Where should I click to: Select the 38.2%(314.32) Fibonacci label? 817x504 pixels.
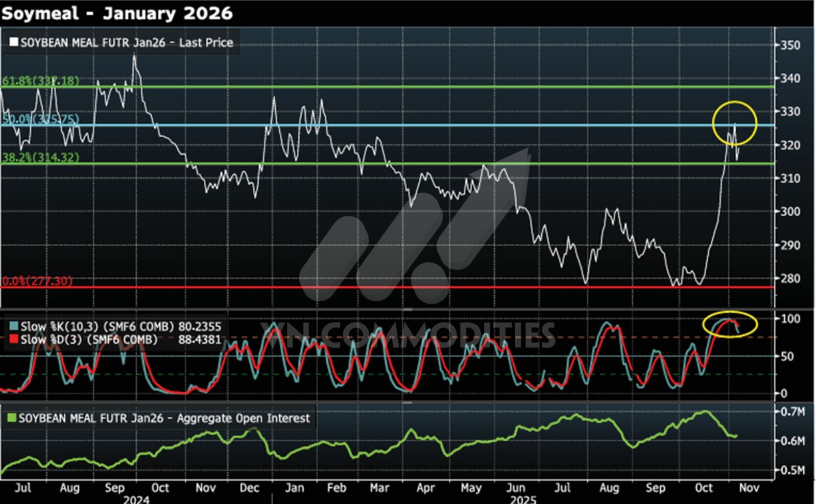click(x=41, y=157)
